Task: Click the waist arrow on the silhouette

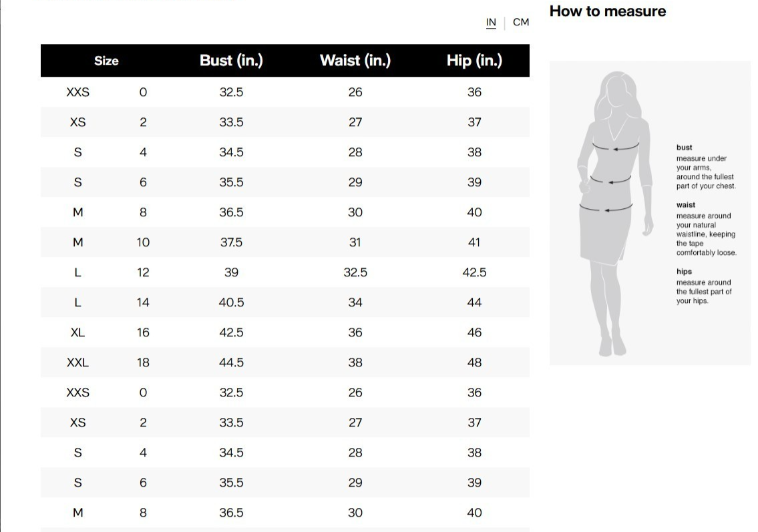Action: tap(611, 180)
